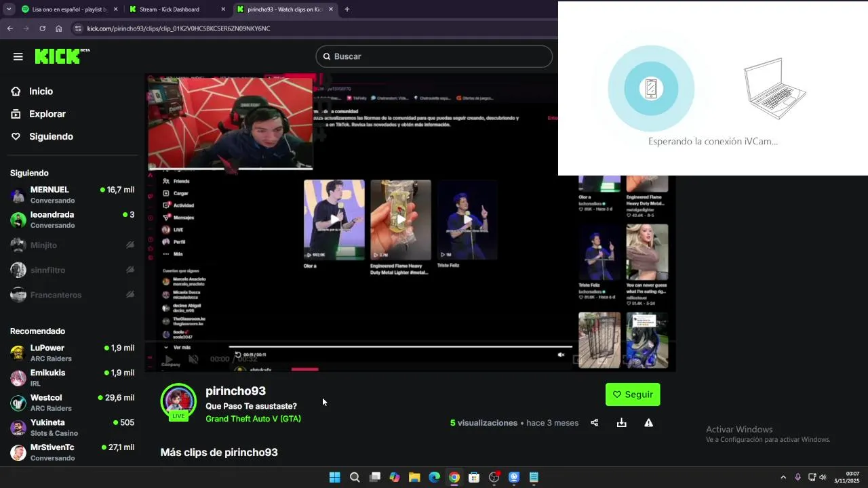Switch to Chrome on taskbar
The image size is (868, 488).
coord(454,477)
